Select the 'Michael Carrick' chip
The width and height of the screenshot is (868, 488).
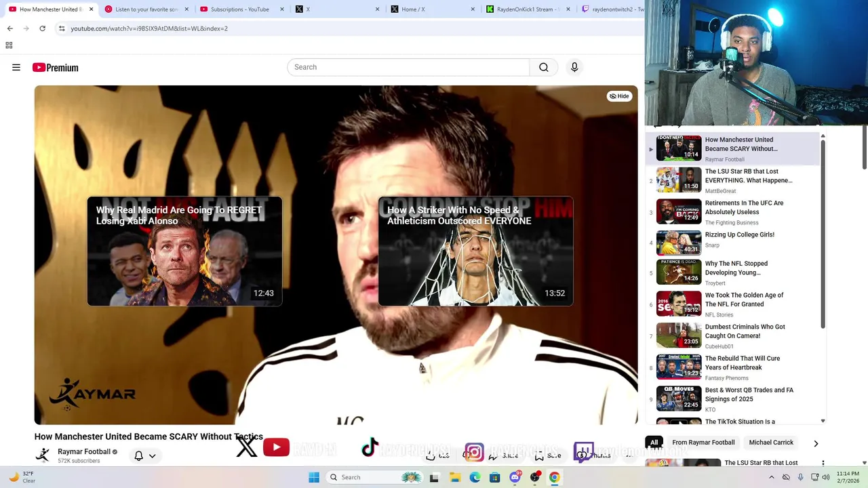click(x=771, y=443)
